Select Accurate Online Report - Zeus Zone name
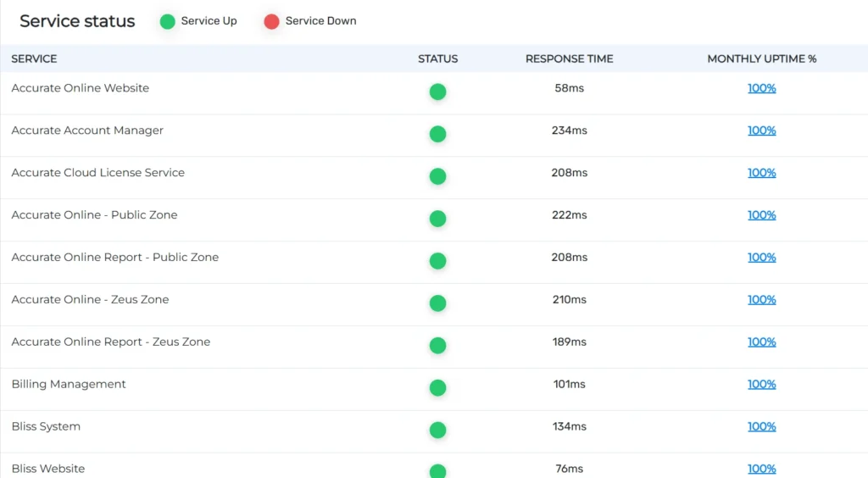This screenshot has width=868, height=478. (111, 342)
